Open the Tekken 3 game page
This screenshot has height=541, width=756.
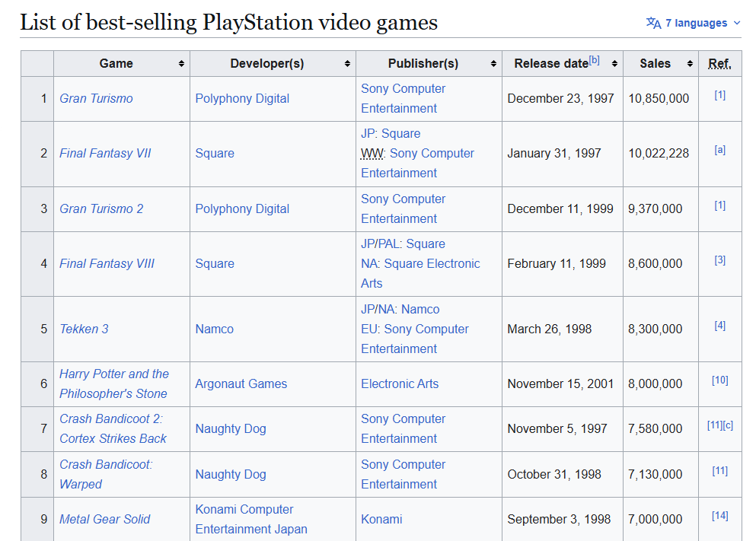pyautogui.click(x=84, y=329)
